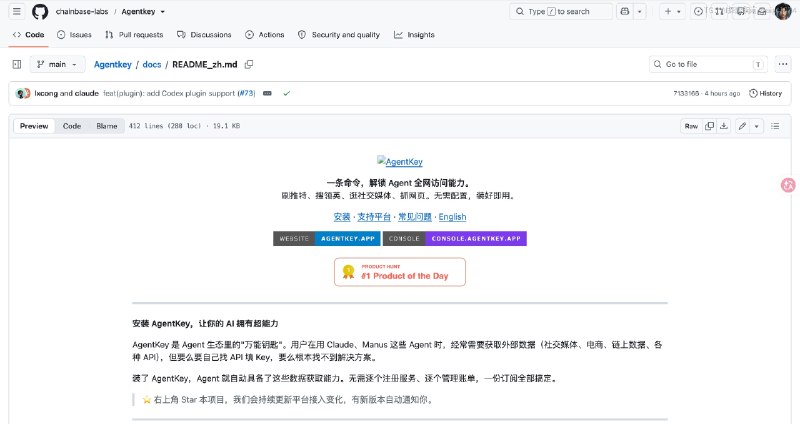
Task: Open the hamburger navigation menu
Action: [17, 11]
